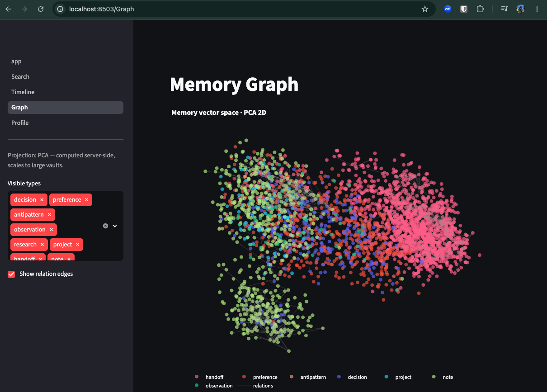Screen dimensions: 547x392
Task: Reload the page
Action: click(x=41, y=9)
